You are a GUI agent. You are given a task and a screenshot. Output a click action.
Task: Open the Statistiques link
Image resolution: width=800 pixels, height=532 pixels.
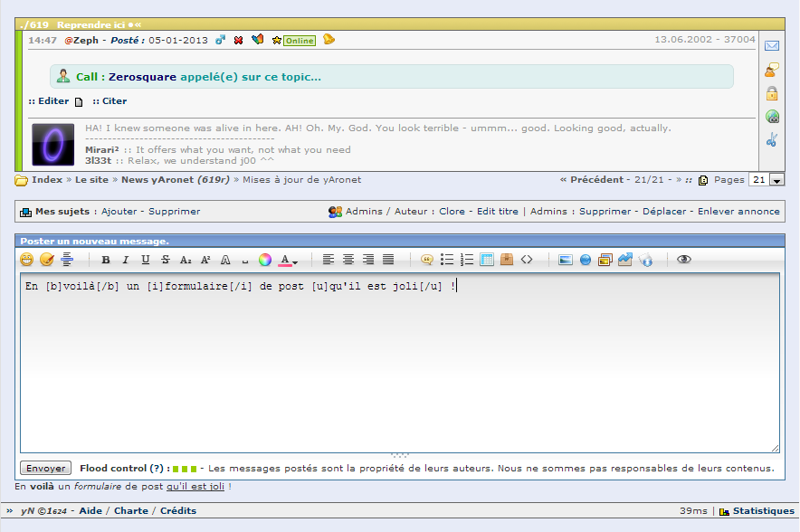click(763, 510)
